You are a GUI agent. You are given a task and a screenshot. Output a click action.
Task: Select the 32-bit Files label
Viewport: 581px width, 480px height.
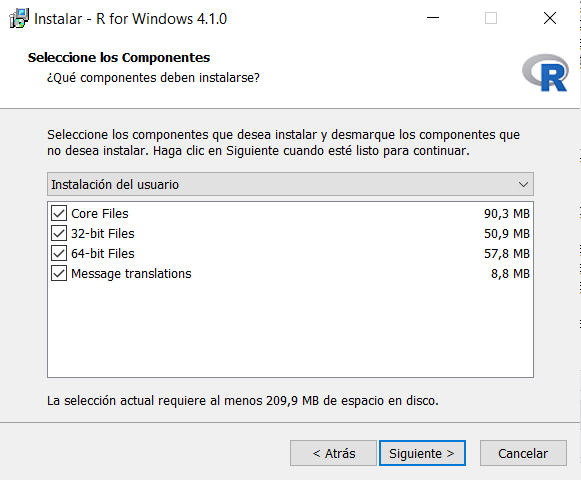click(x=103, y=234)
